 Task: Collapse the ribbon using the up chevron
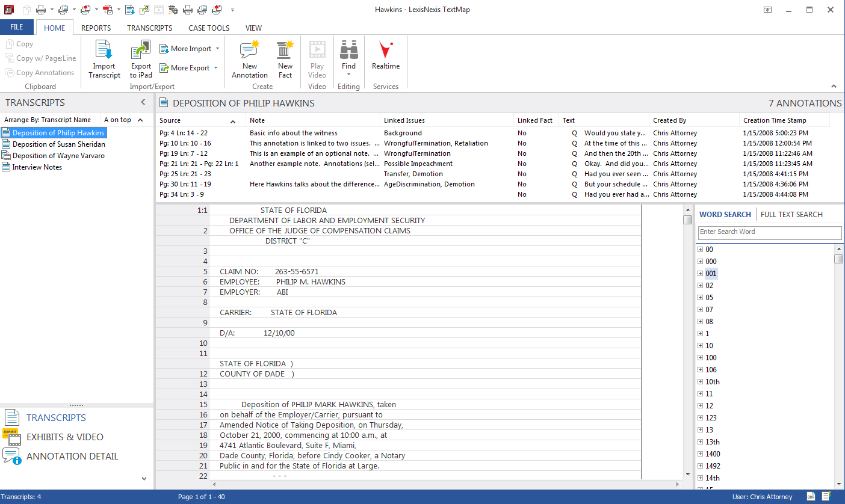pyautogui.click(x=834, y=87)
